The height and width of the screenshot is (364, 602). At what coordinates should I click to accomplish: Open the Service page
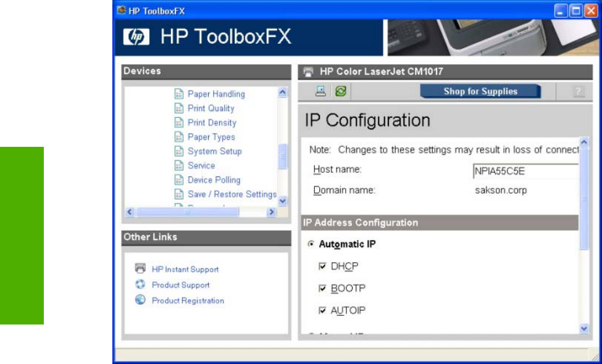coord(201,165)
